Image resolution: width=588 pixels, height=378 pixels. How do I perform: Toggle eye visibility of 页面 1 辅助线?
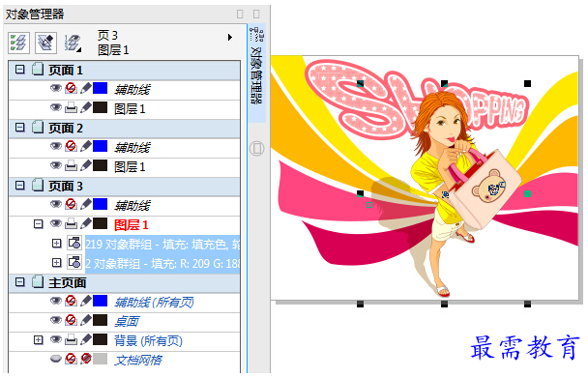(x=56, y=88)
